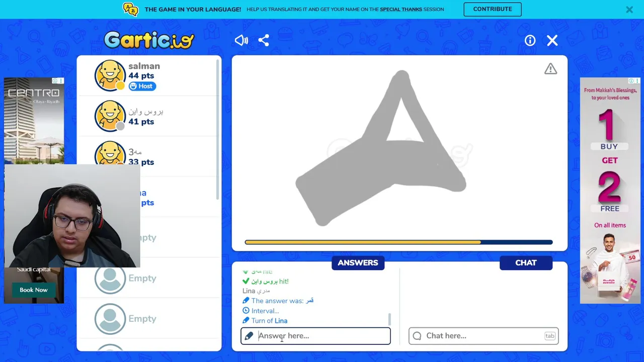Click the round timer progress bar
Screen dimensions: 644x362
398,242
